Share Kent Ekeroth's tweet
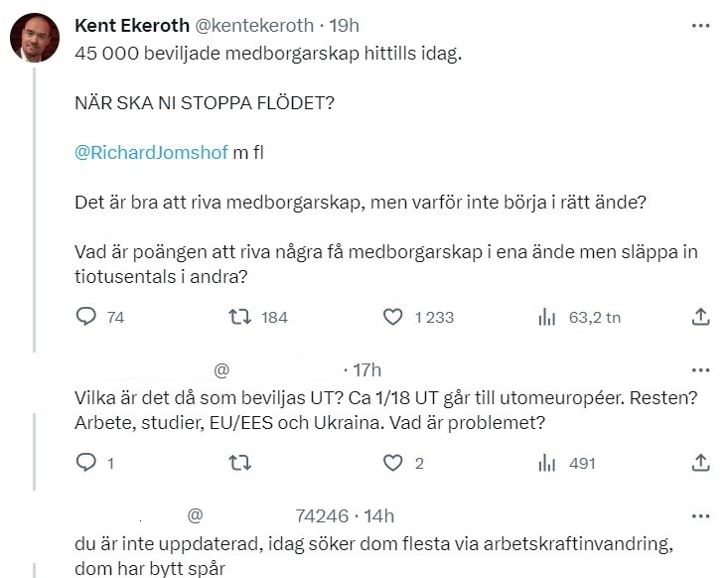Image resolution: width=728 pixels, height=578 pixels. click(699, 317)
